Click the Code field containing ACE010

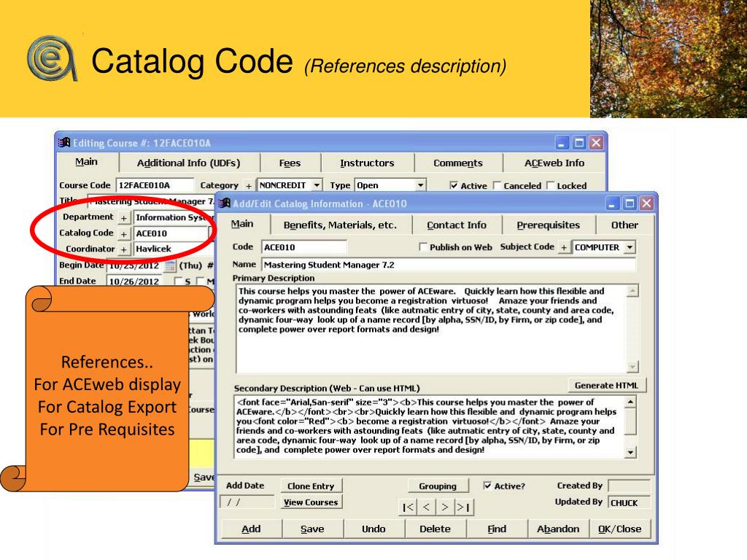(304, 247)
